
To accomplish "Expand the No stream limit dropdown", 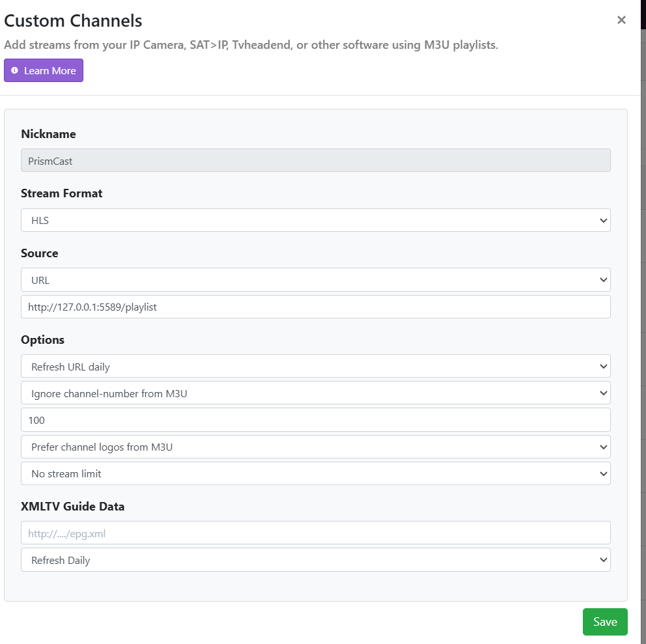I will (315, 473).
